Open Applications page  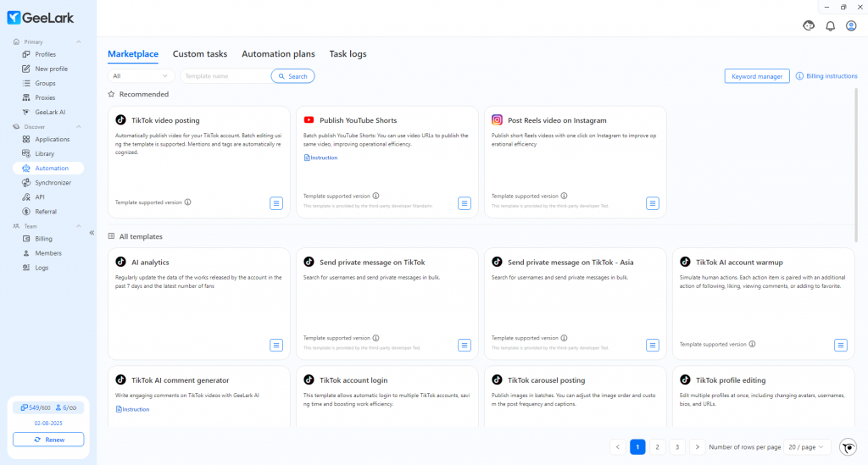(52, 140)
